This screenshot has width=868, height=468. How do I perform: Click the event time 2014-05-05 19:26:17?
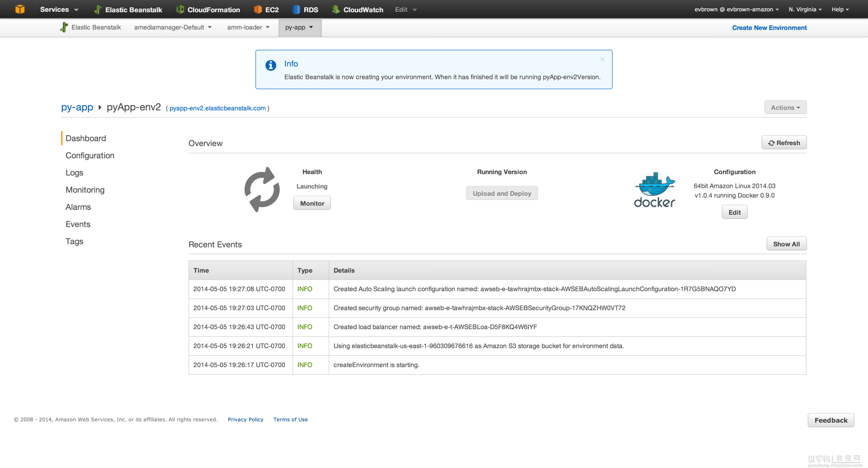coord(239,365)
